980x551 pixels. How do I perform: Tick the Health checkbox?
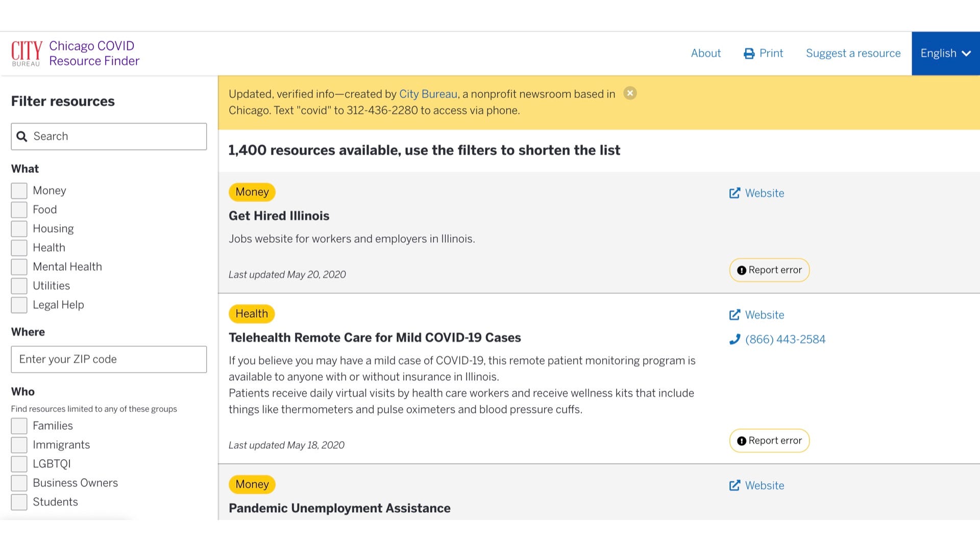[x=19, y=248]
